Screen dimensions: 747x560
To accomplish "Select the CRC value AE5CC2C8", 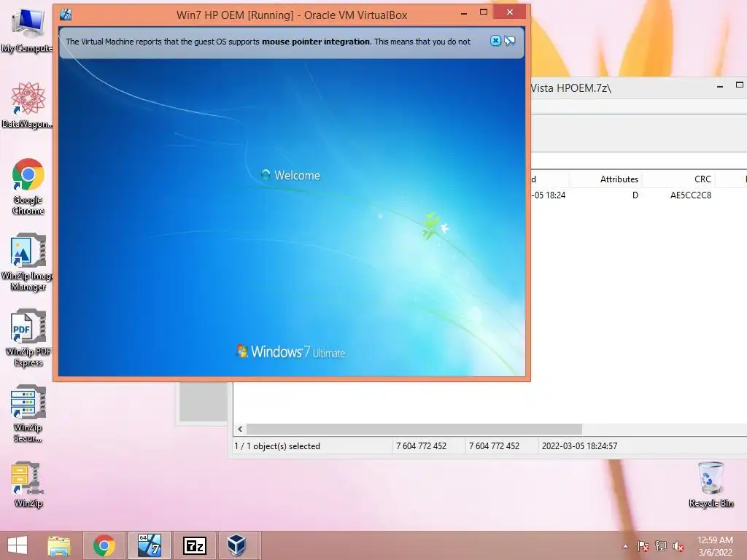I will click(x=691, y=195).
